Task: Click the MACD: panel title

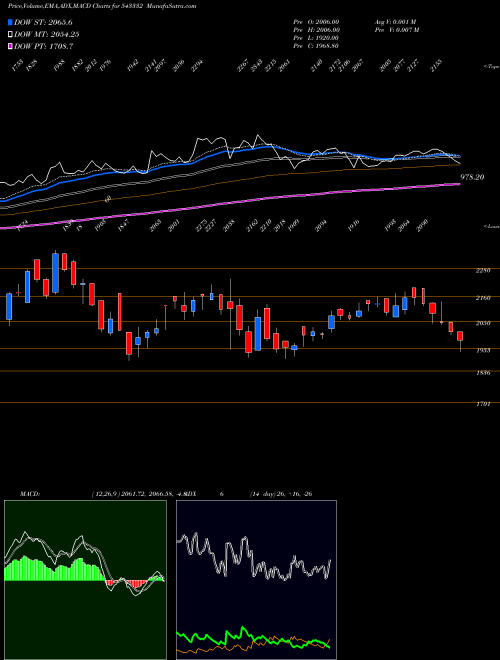Action: (30, 494)
